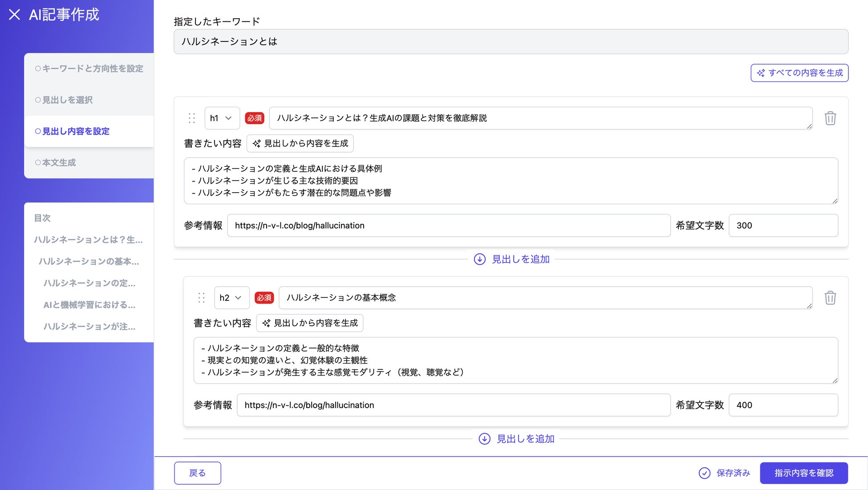Viewport: 868px width, 490px height.
Task: Click the down-arrow circle icon after h2 block
Action: [484, 439]
